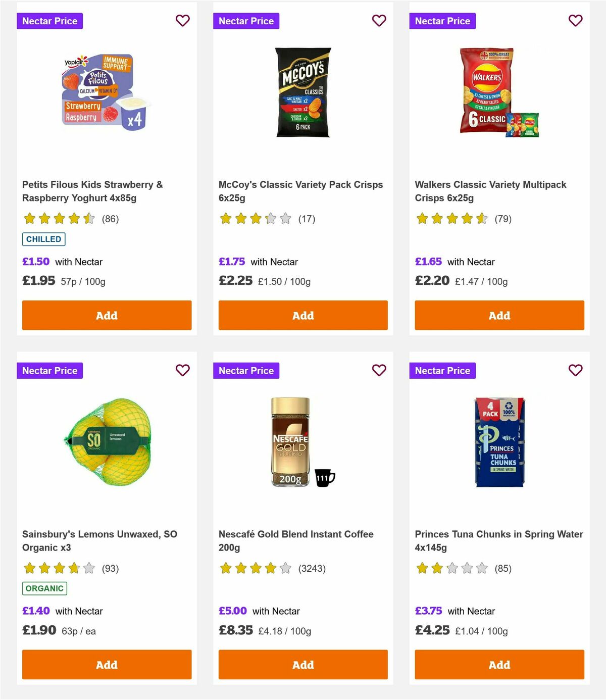Click the Nectar Price badge on Petits Filous

[50, 21]
